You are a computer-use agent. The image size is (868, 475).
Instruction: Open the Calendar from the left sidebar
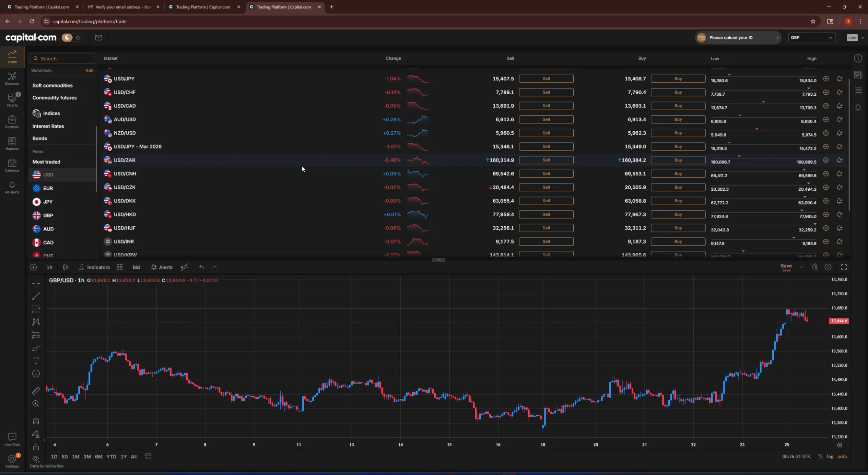pos(12,165)
